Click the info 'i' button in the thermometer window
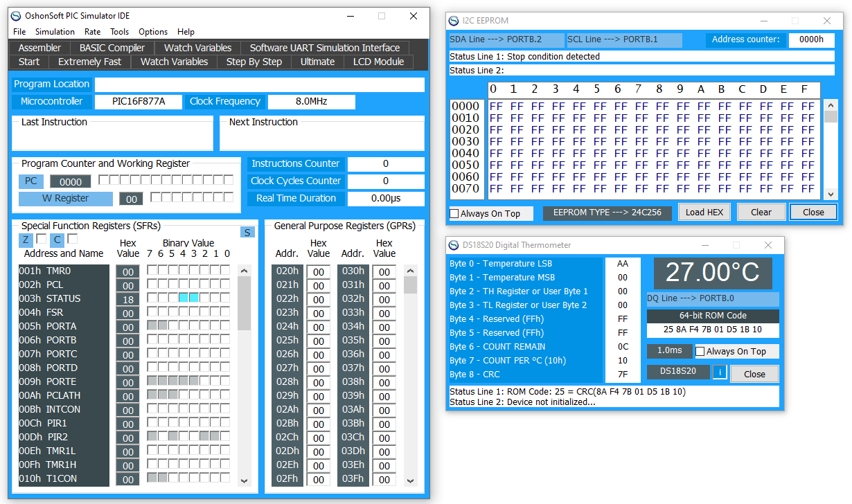The height and width of the screenshot is (504, 852). click(x=720, y=372)
